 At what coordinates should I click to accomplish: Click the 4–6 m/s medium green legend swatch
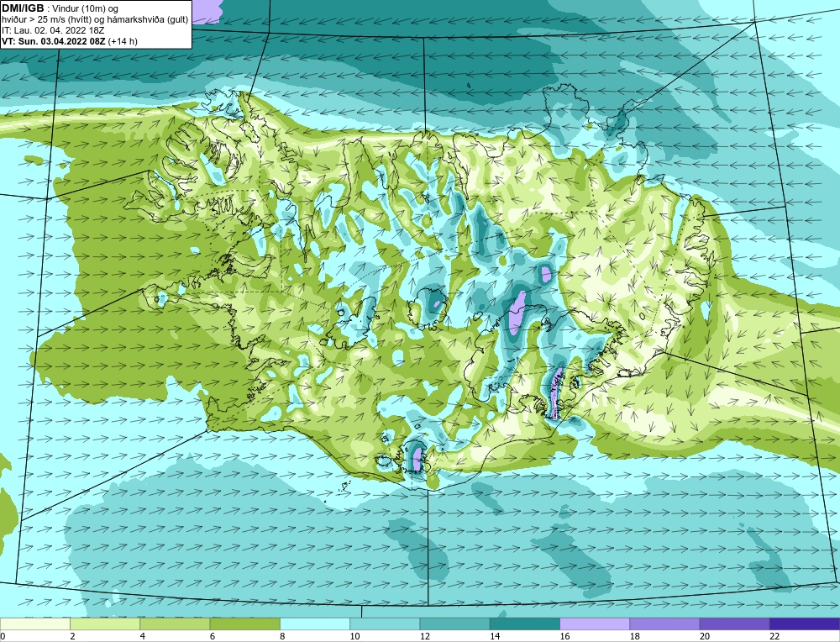(176, 624)
